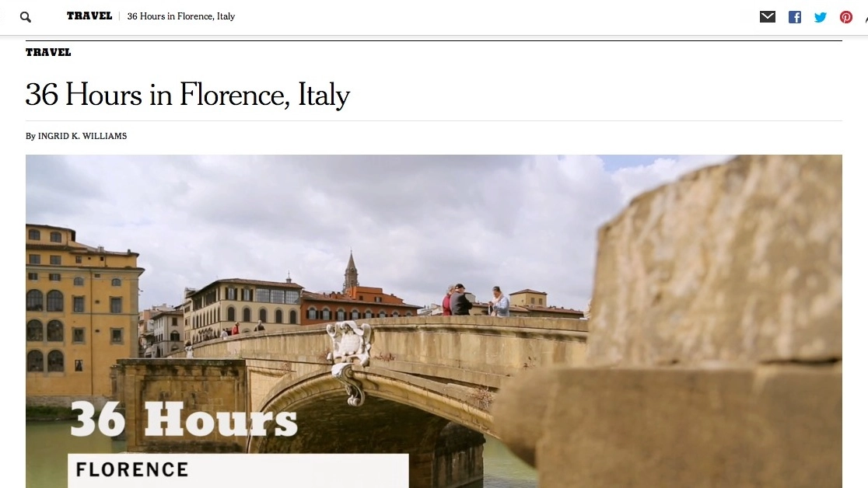
Task: Play the Florence video in cloudy sky
Action: tap(434, 322)
